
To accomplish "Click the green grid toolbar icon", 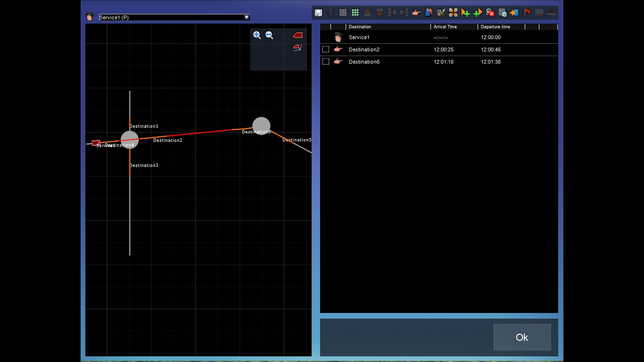I will click(355, 13).
